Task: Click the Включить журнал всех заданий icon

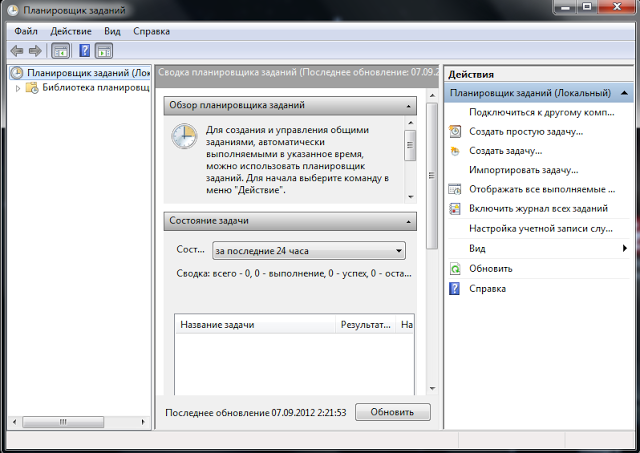Action: tap(455, 209)
